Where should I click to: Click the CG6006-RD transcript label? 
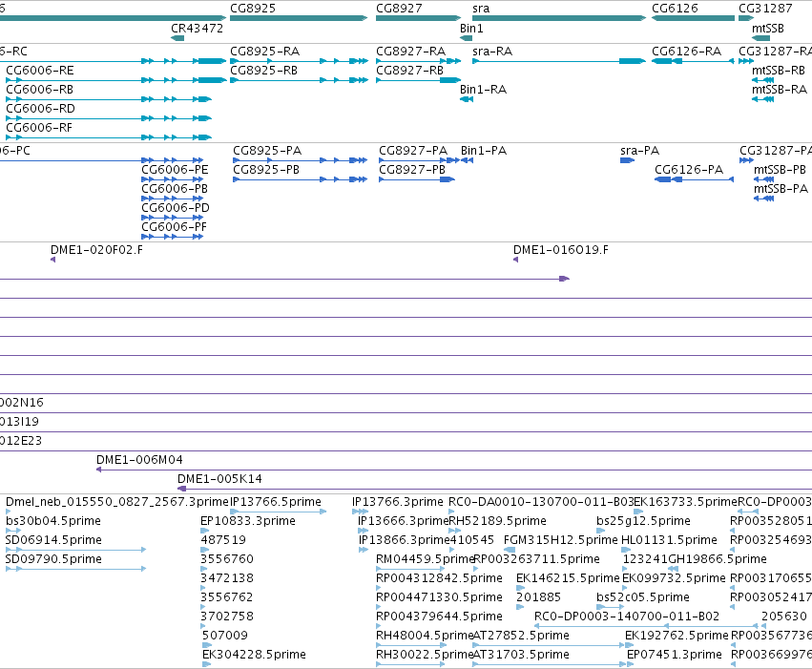(40, 109)
